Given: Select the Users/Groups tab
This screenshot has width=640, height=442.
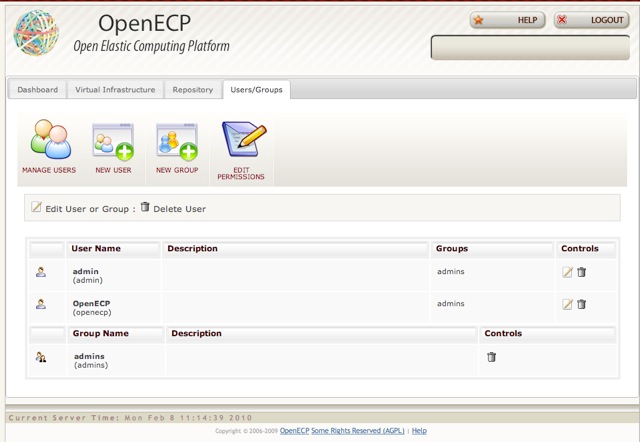Looking at the screenshot, I should coord(256,90).
